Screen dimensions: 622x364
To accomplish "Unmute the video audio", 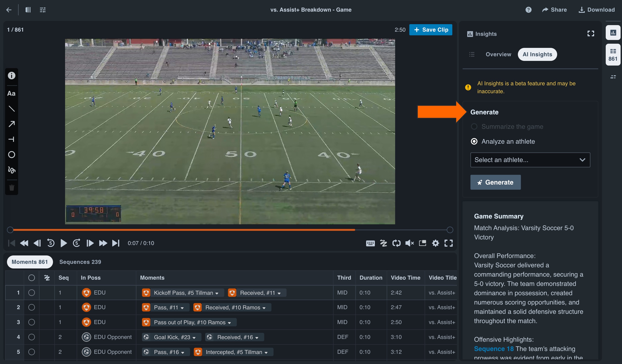I will [410, 243].
